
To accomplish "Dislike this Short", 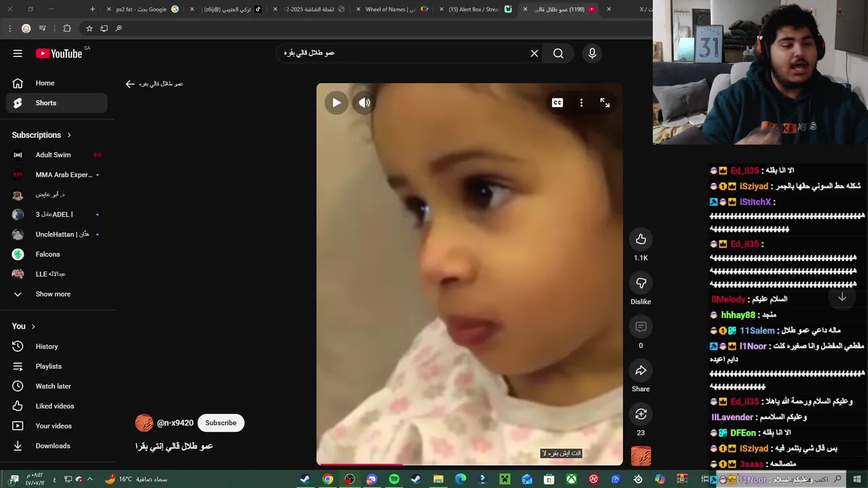I will point(641,283).
